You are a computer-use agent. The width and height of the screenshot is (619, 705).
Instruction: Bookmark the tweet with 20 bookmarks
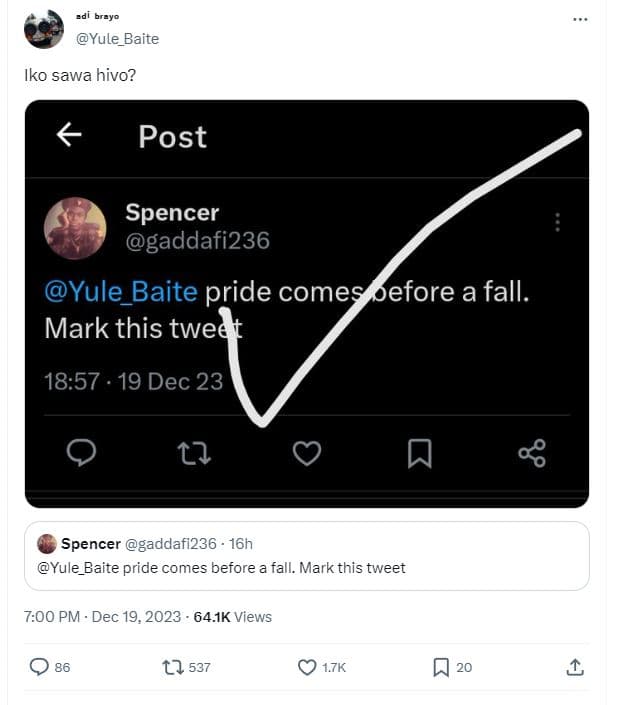[x=441, y=667]
